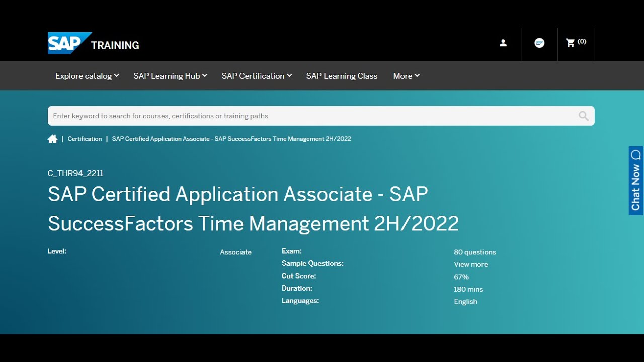
Task: Click the Exam label
Action: tap(291, 251)
